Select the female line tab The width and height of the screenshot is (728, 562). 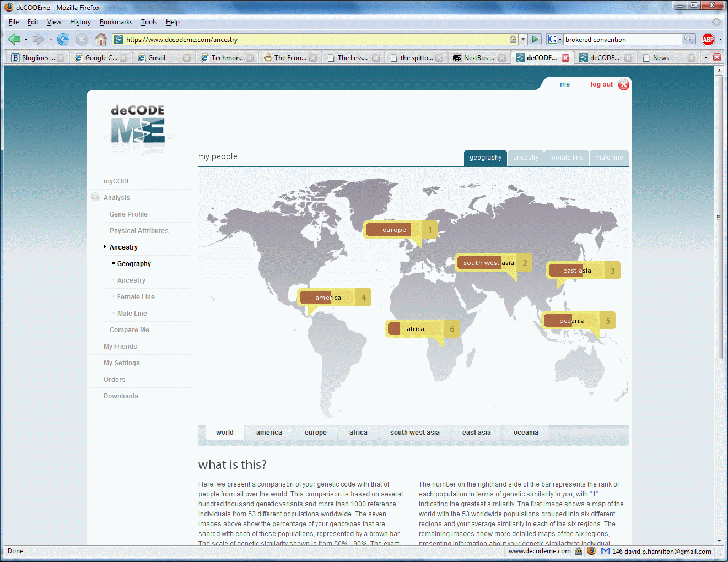pyautogui.click(x=567, y=158)
